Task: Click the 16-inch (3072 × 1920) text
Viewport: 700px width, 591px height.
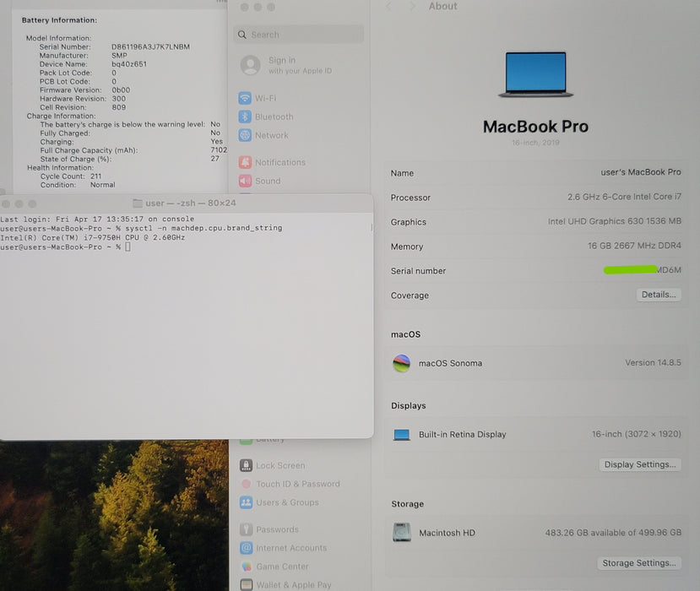Action: (x=636, y=434)
